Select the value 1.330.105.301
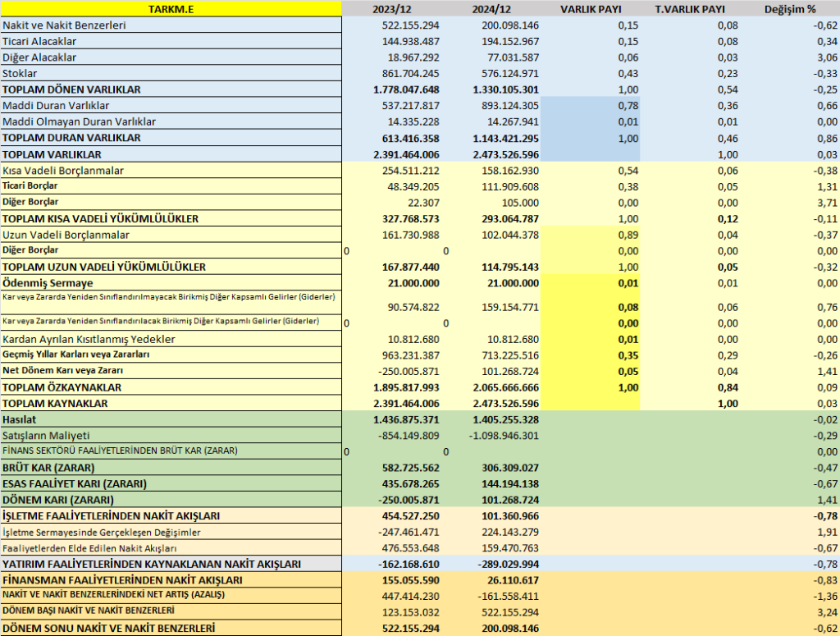Viewport: 840px width, 636px height. coord(505,89)
